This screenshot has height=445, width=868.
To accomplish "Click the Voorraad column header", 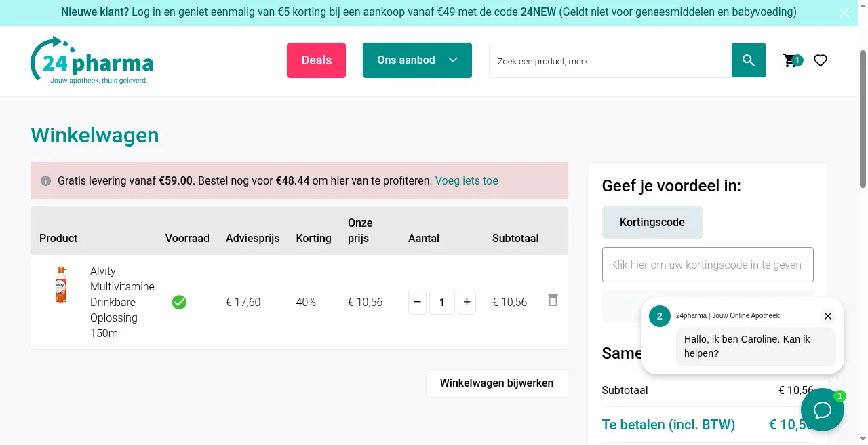I will [x=187, y=238].
